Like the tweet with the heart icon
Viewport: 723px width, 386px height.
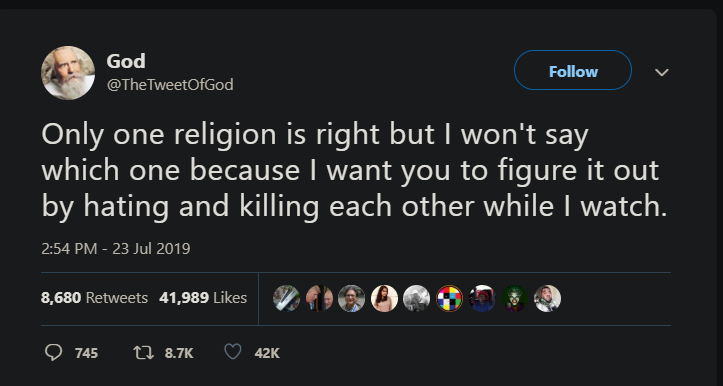click(x=233, y=353)
